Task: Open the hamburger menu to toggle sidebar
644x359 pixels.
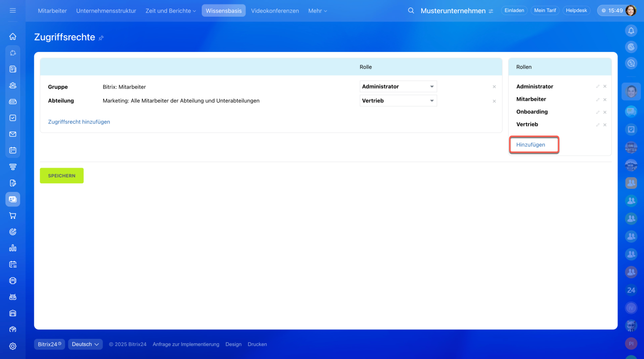Action: click(13, 11)
